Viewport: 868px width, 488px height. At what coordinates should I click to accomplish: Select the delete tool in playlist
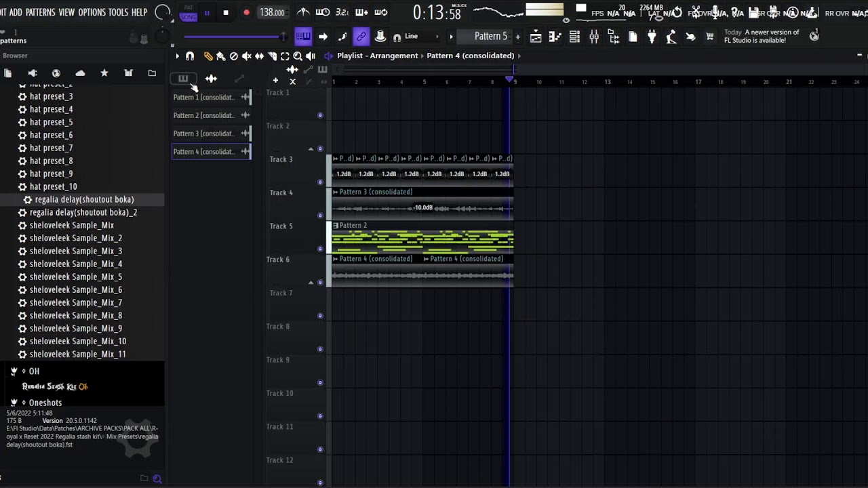tap(234, 56)
